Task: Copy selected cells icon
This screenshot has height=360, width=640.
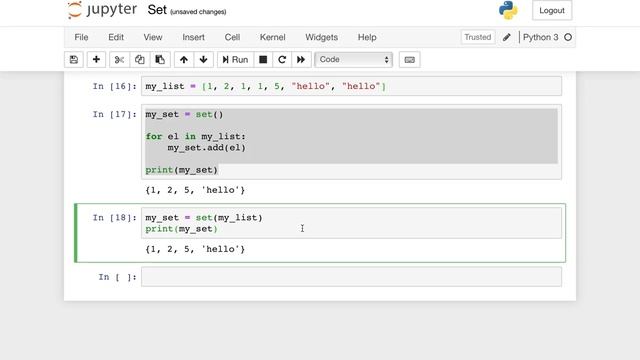Action: pos(140,60)
